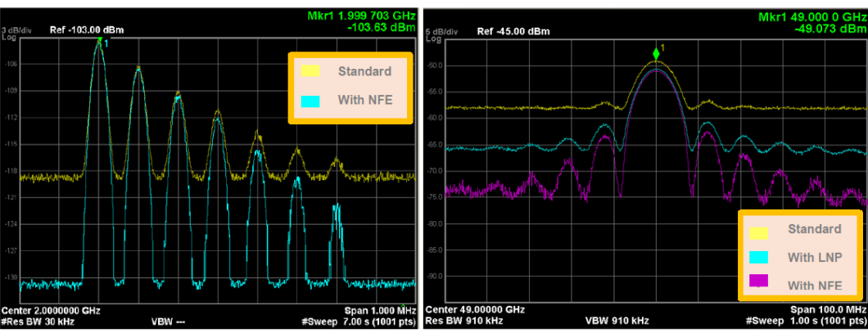Viewport: 868px width, 333px height.
Task: Click 'Mkr1 1.999 703 GHz' marker readout
Action: [361, 16]
